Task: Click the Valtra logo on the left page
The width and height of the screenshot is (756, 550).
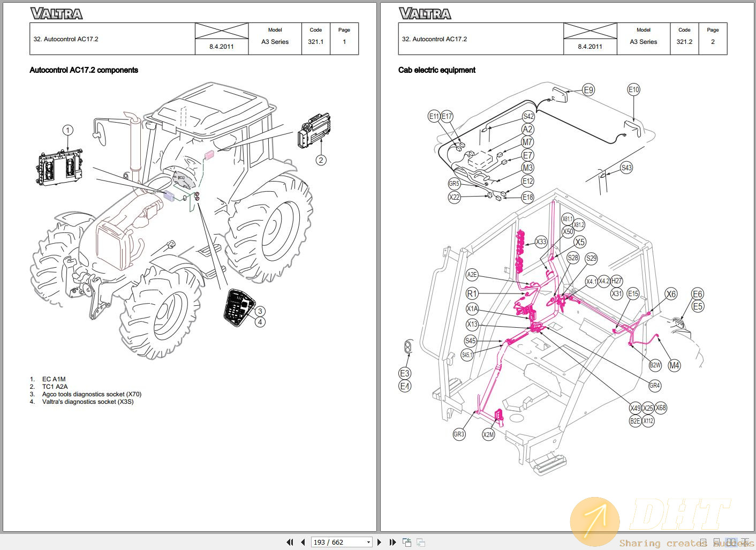Action: point(57,12)
